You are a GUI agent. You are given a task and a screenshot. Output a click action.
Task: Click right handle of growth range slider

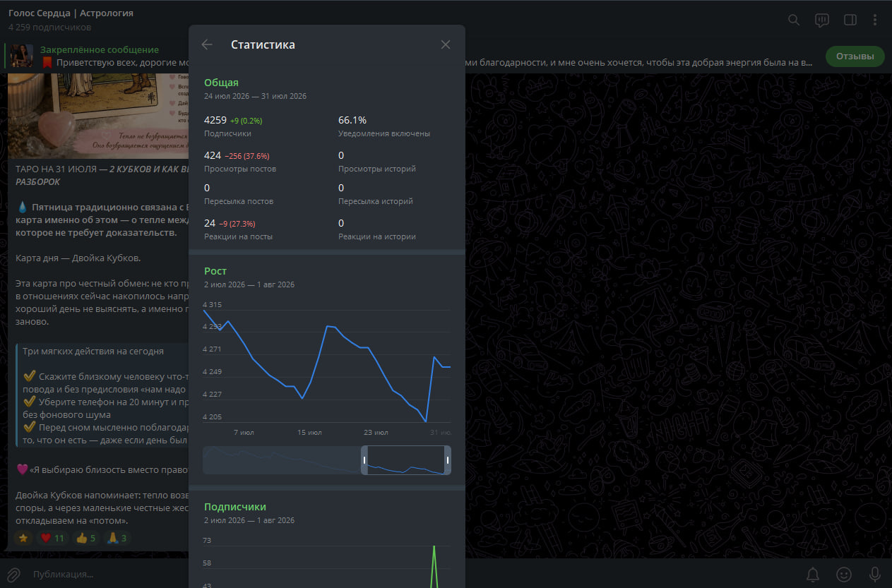point(448,460)
